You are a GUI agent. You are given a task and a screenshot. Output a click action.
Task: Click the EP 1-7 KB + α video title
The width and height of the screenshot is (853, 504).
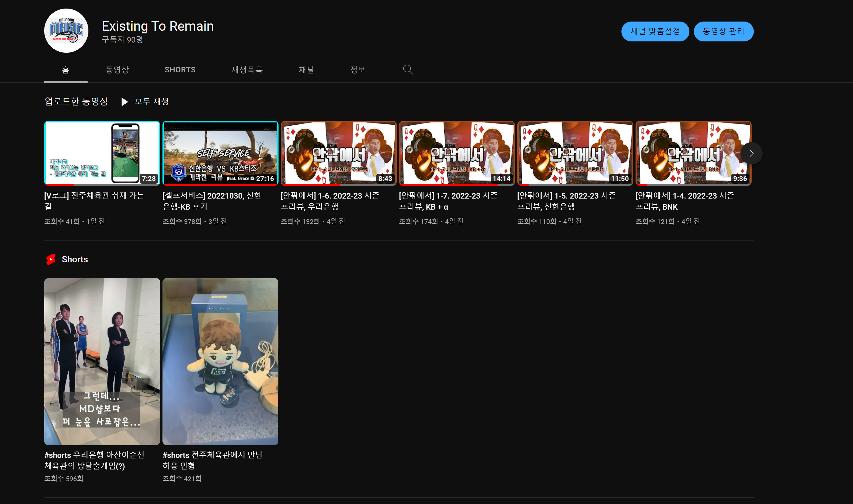pos(448,201)
